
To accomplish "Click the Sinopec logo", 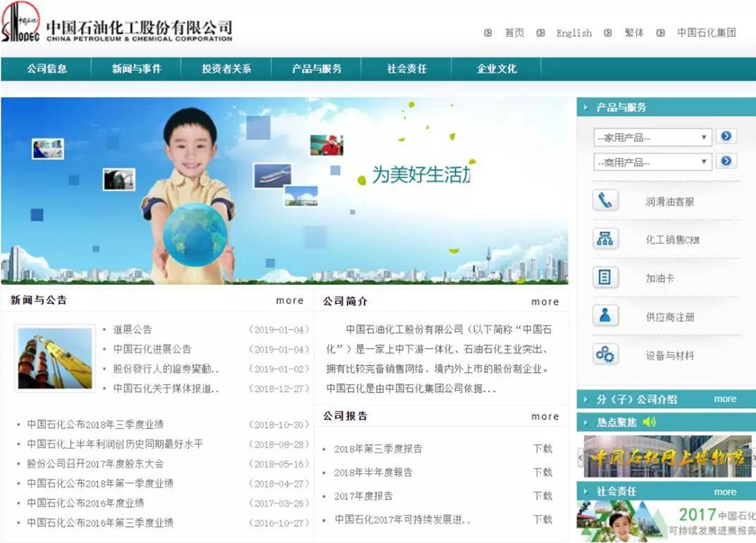I will pyautogui.click(x=20, y=23).
